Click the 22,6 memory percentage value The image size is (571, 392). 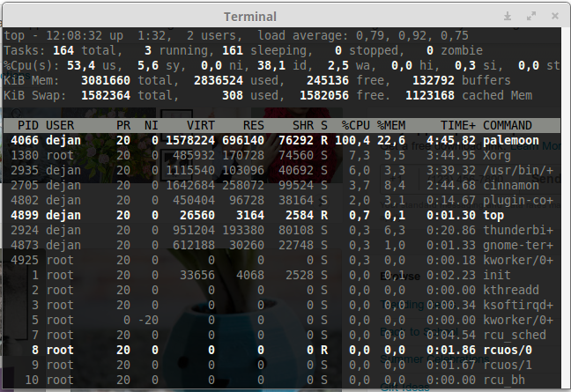pyautogui.click(x=391, y=140)
